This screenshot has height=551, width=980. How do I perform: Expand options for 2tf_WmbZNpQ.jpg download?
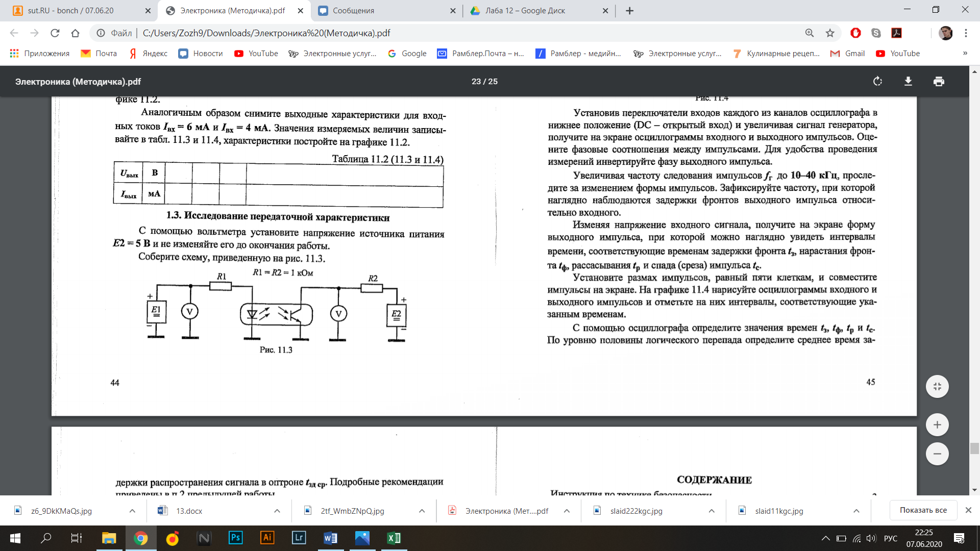(422, 511)
